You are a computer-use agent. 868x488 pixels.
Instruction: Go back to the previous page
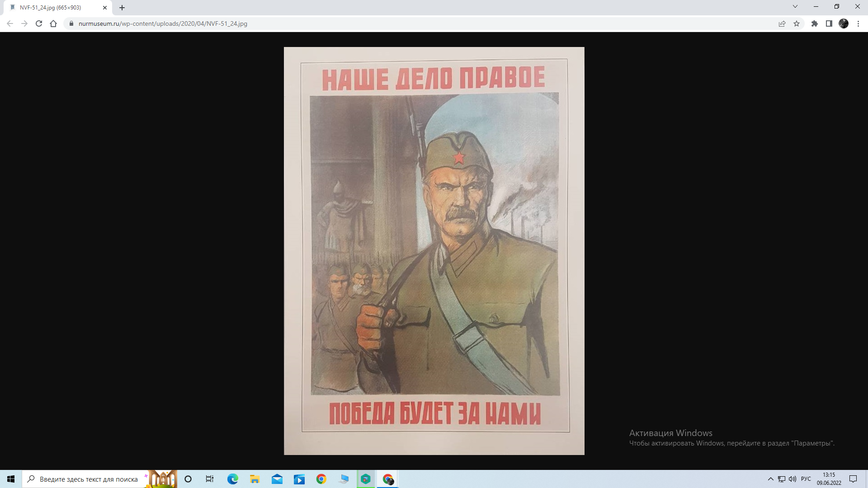[10, 23]
